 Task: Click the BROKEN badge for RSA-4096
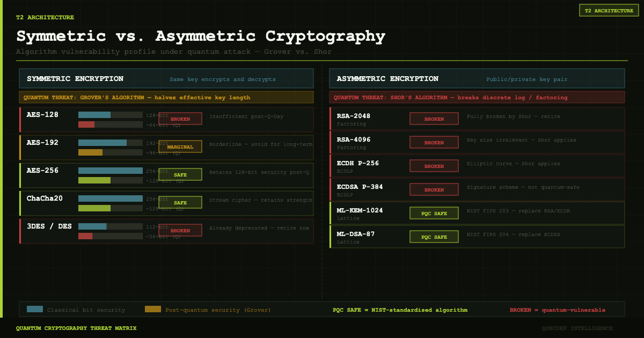click(434, 143)
